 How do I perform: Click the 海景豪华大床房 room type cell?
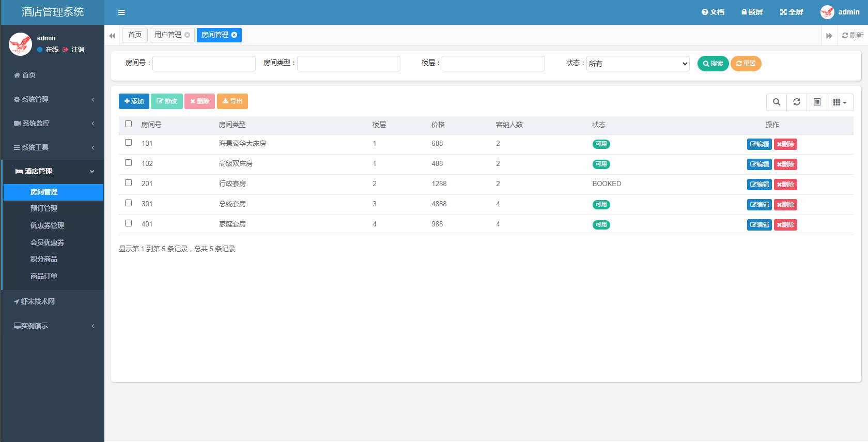[242, 144]
